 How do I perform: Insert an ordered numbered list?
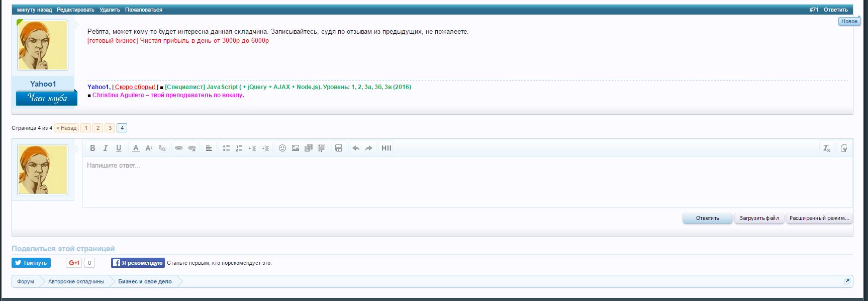click(x=239, y=148)
